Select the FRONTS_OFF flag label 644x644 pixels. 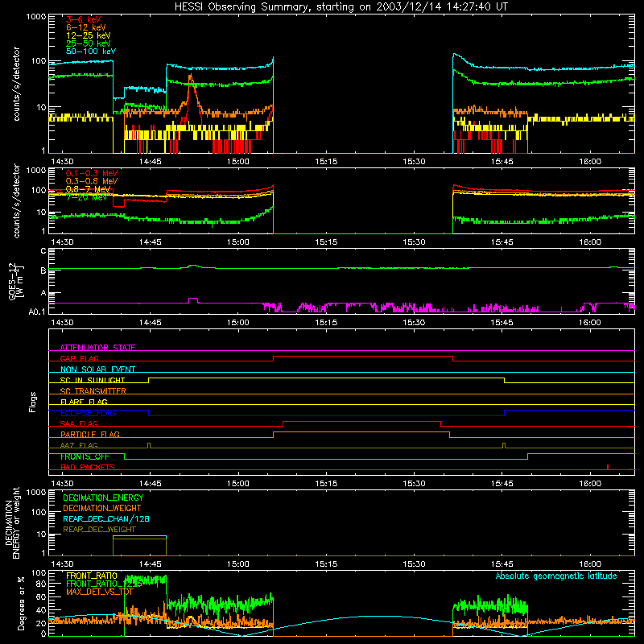coord(85,456)
